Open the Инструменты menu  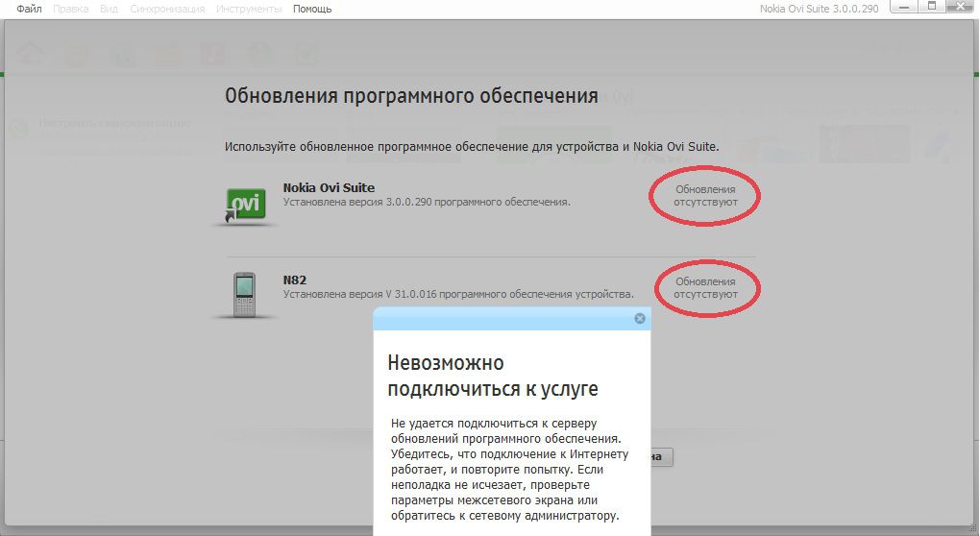click(249, 9)
